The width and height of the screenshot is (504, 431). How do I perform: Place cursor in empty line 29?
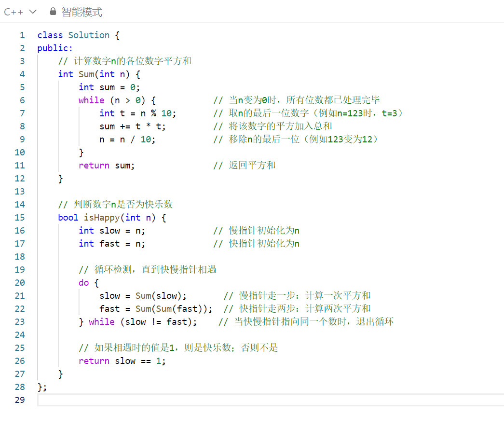(271, 400)
